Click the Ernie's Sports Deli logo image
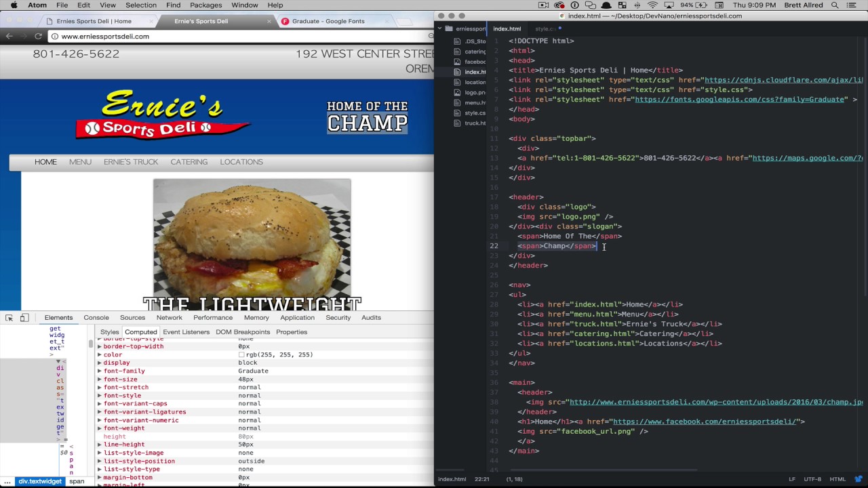The height and width of the screenshot is (488, 868). coord(163,115)
